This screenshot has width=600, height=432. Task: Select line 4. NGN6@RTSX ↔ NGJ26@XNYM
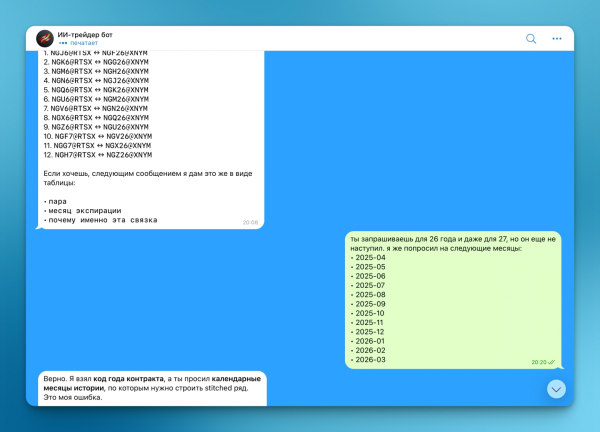click(96, 80)
